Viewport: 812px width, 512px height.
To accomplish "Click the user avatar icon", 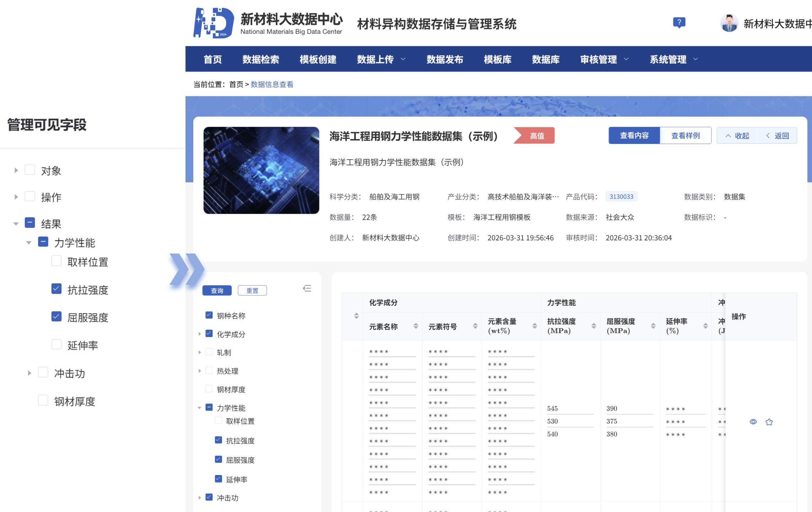I will (729, 23).
